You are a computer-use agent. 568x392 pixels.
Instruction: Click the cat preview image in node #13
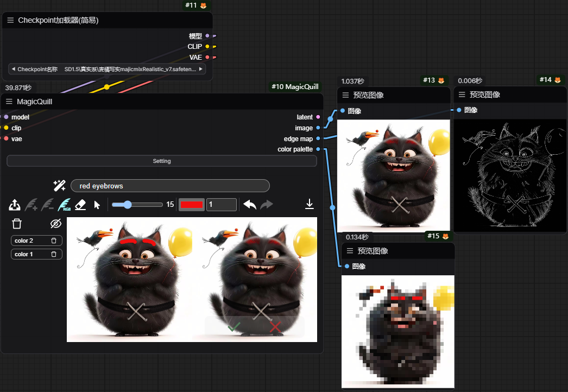(x=393, y=176)
